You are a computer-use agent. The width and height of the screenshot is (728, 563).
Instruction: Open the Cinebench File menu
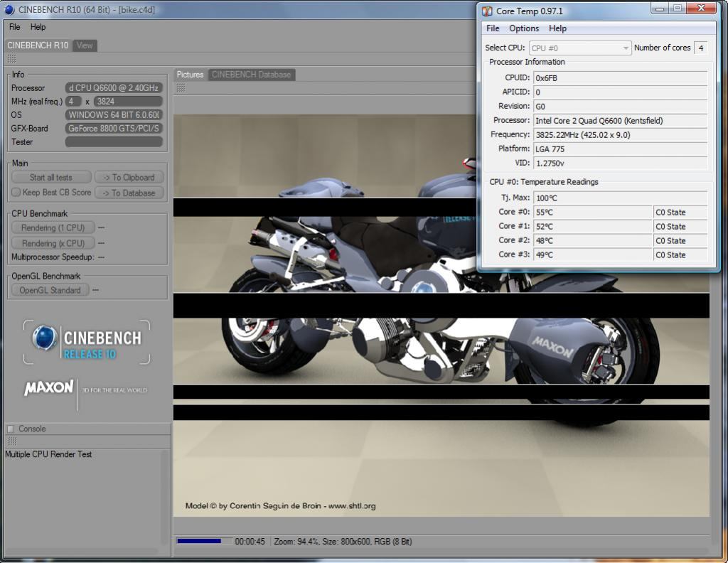tap(14, 27)
